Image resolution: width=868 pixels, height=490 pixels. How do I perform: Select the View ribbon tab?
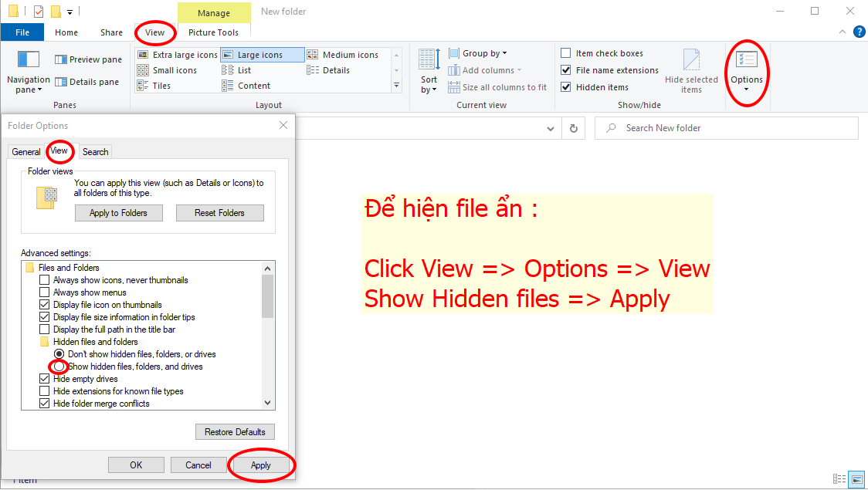(x=155, y=32)
